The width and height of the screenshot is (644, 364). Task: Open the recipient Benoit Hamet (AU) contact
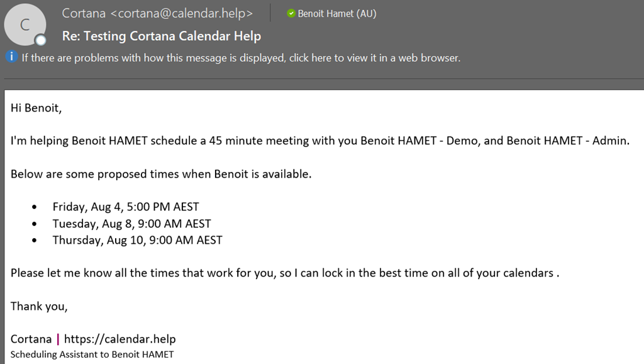(x=336, y=13)
